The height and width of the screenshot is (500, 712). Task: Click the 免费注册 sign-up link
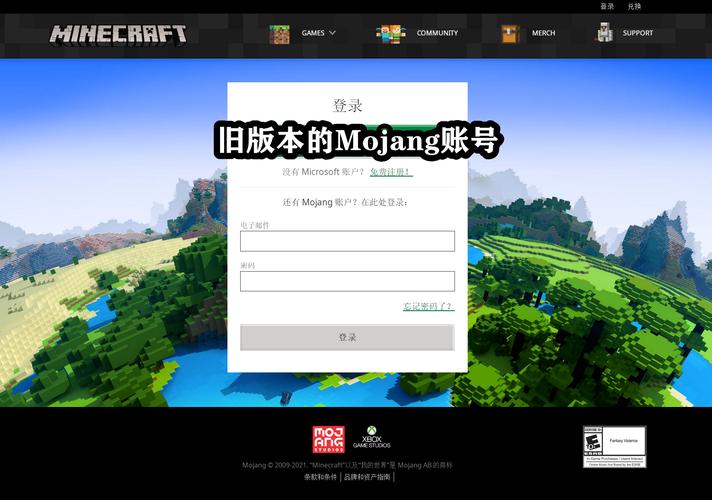[x=391, y=172]
